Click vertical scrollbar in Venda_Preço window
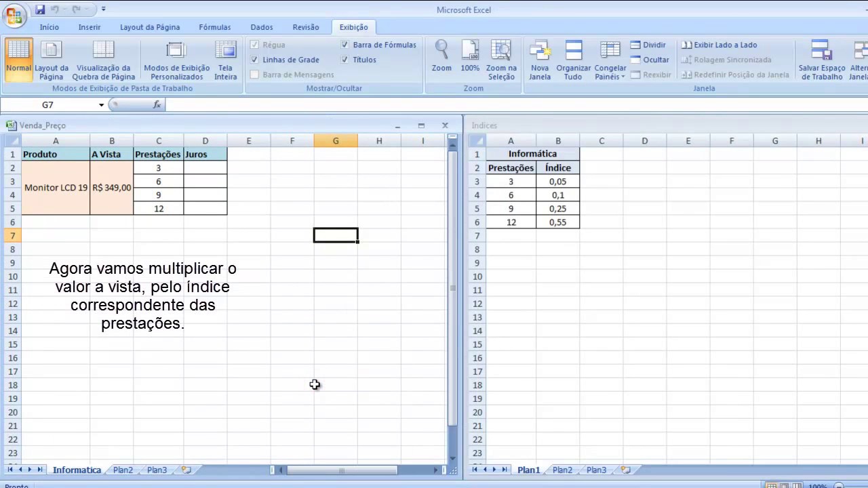The width and height of the screenshot is (868, 488). tap(452, 288)
